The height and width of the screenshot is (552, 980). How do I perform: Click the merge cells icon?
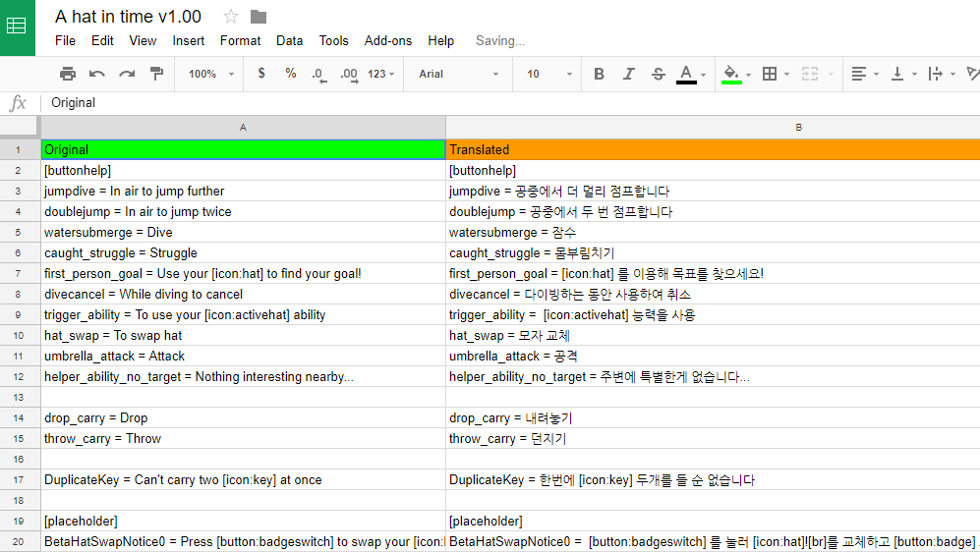(810, 74)
